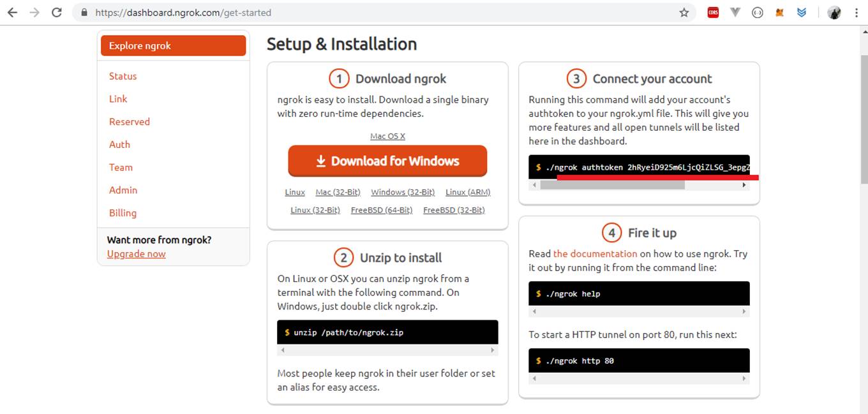The image size is (868, 414).
Task: Open the Linux (ARM) download link
Action: coord(468,192)
